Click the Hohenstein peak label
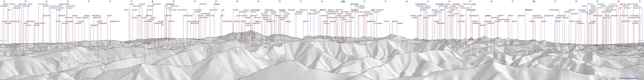The width and height of the screenshot is (644, 80). pos(529,10)
